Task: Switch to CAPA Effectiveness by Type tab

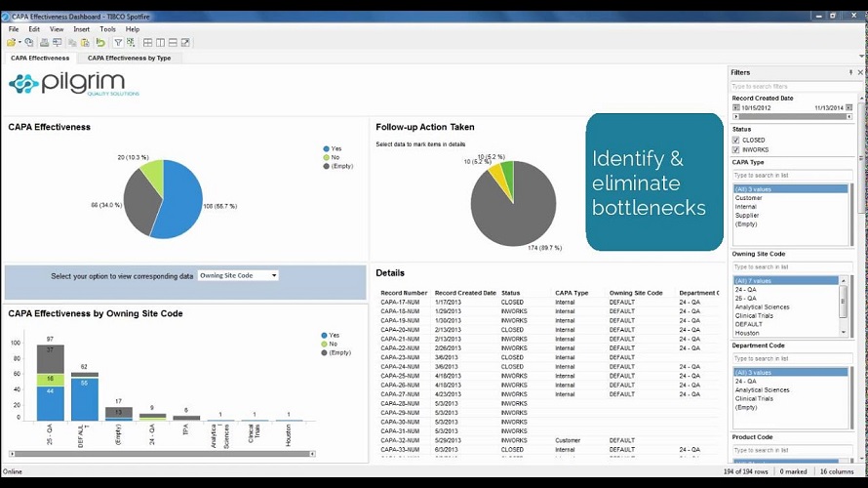Action: click(129, 58)
